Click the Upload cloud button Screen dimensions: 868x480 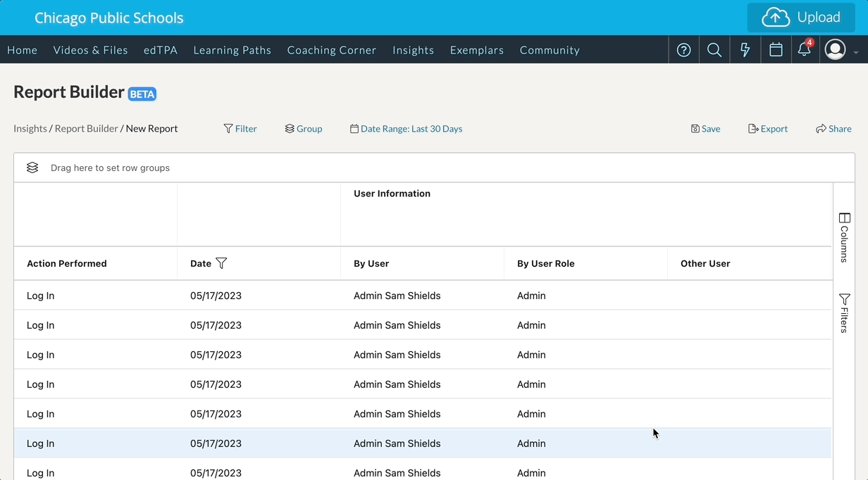[x=801, y=18]
